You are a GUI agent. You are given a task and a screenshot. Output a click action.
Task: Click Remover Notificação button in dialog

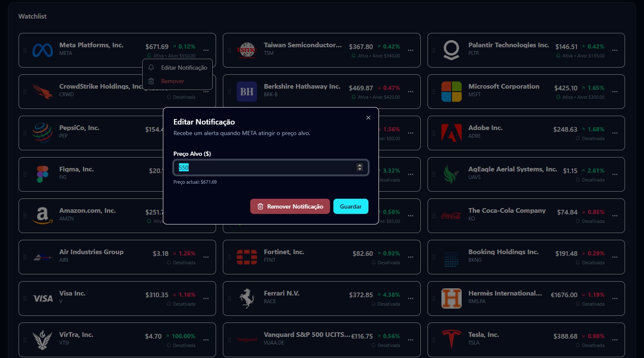point(290,206)
